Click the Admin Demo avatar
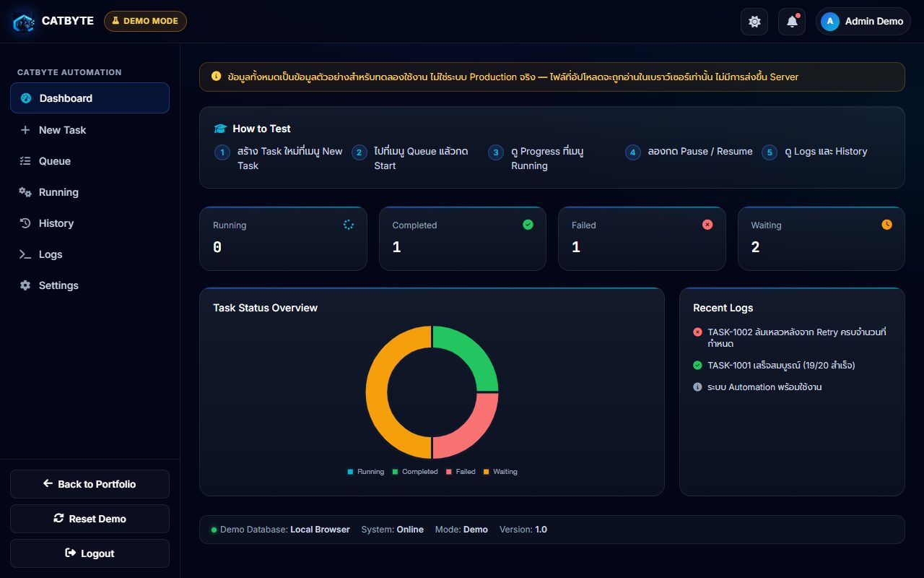 (x=830, y=22)
